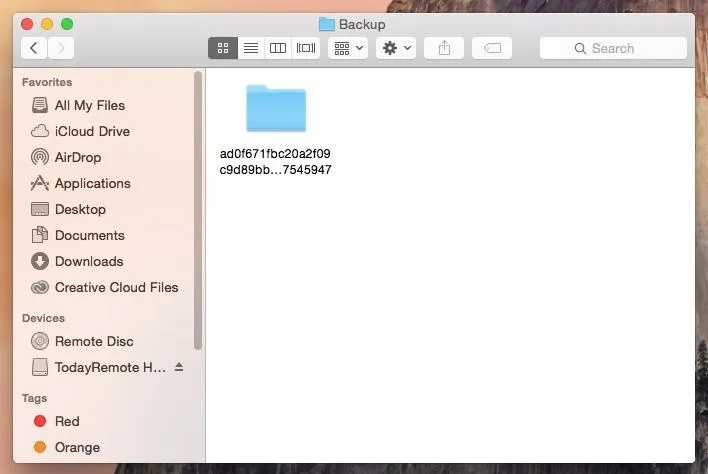Screen dimensions: 708x474
Task: Click the Edit Tags toolbar button
Action: (x=492, y=48)
